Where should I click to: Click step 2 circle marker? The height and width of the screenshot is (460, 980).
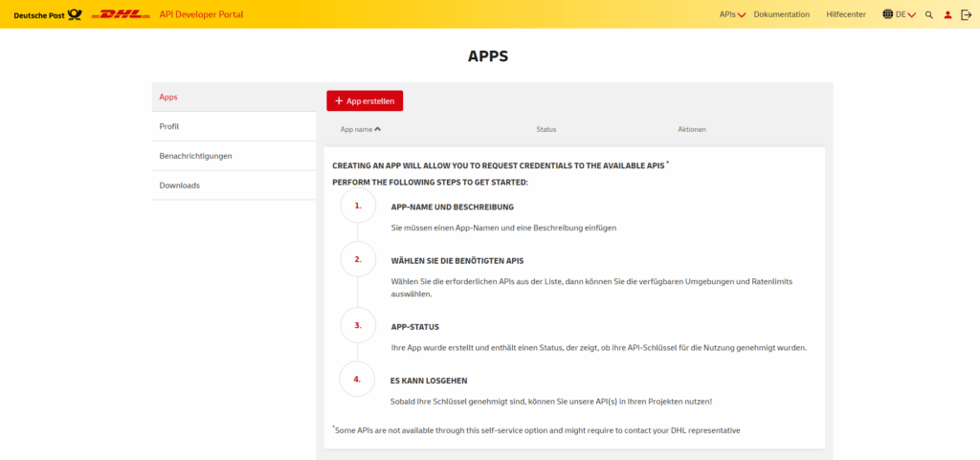click(x=358, y=259)
